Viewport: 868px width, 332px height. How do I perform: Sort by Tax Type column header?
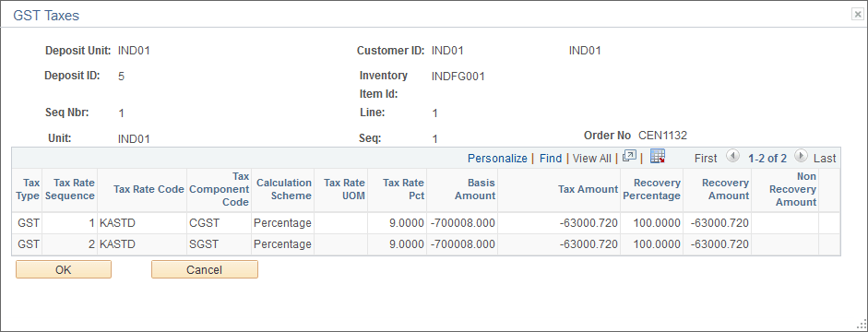click(x=27, y=189)
